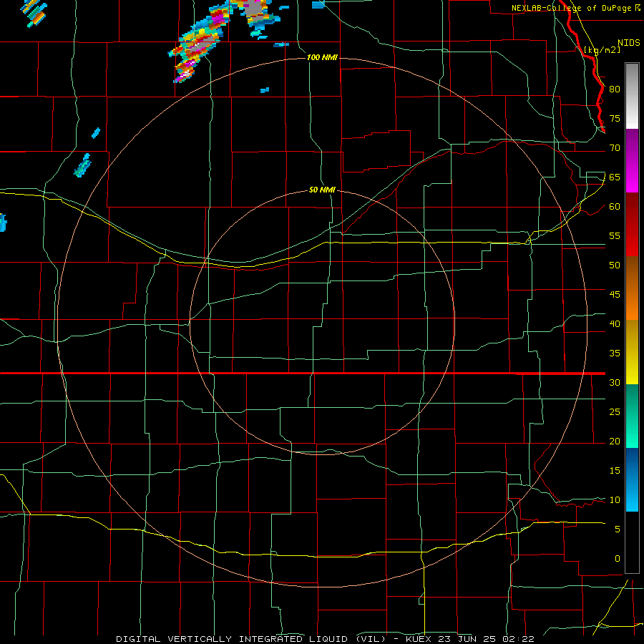Click the 50 NMI range ring label
The width and height of the screenshot is (644, 644).
click(x=322, y=190)
